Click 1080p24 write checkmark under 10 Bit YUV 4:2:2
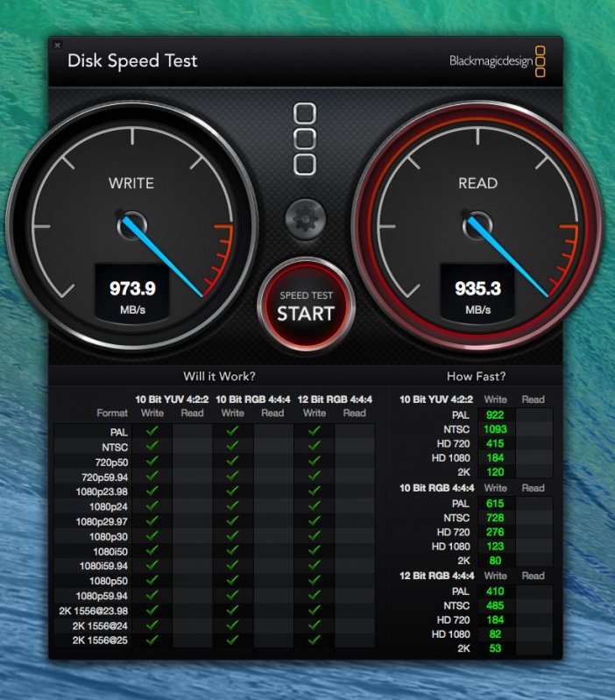 click(x=152, y=506)
